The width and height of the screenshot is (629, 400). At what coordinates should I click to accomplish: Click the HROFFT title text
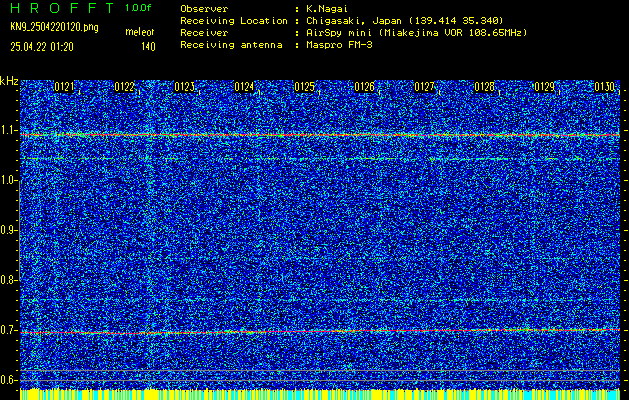coord(63,8)
